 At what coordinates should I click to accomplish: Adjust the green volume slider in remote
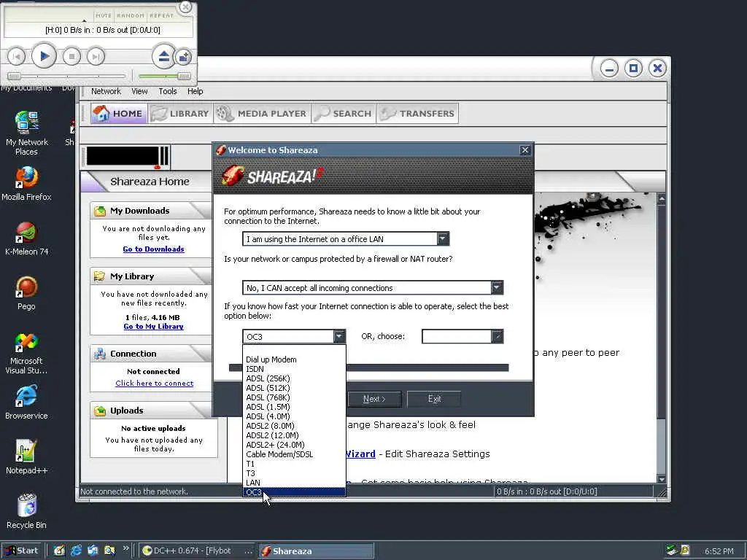coord(164,76)
